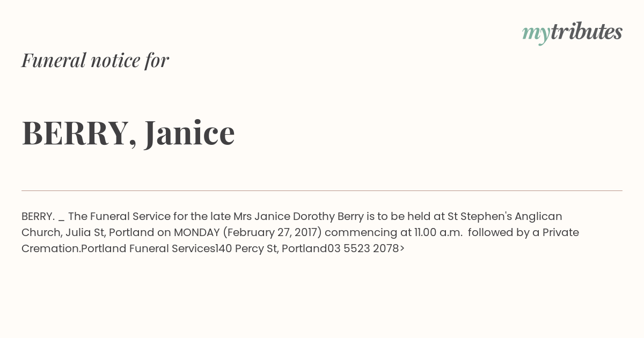Click the green 'my' part of logo
Viewport: 644px width, 338px height.
point(536,34)
